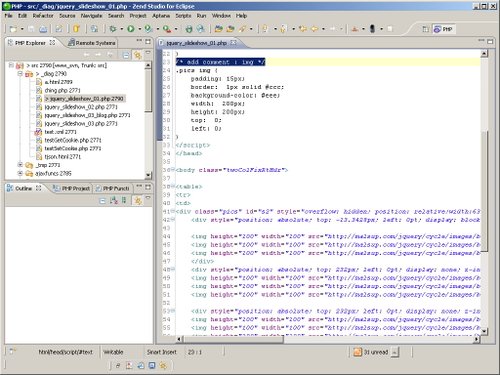Open the Back history dropdown arrow
Viewport: 500px width, 375px height.
coord(323,29)
